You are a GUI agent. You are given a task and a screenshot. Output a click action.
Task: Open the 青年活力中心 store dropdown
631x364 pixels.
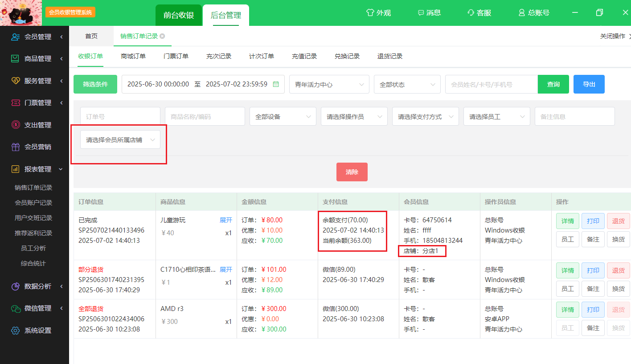329,84
